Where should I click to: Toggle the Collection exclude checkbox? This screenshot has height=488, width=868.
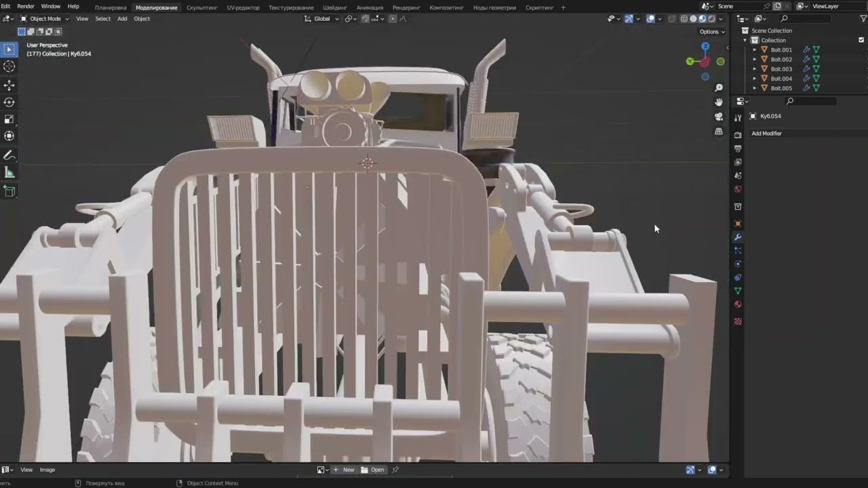click(861, 40)
